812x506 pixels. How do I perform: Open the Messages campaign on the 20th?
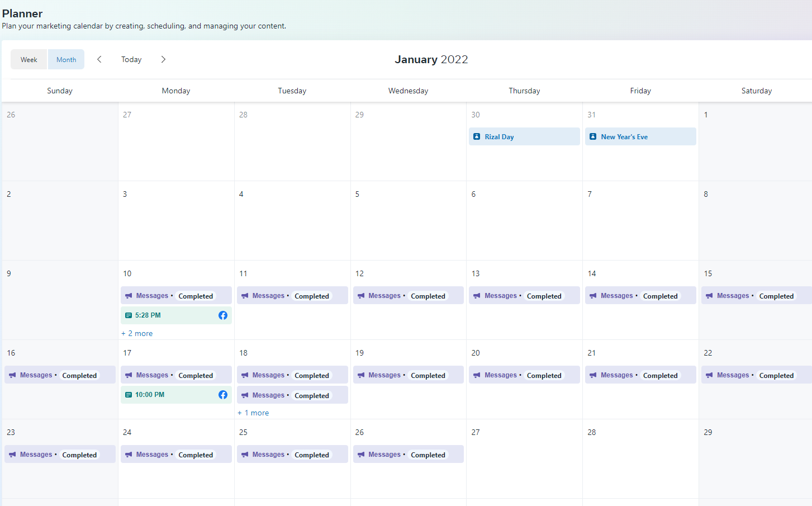pyautogui.click(x=524, y=375)
